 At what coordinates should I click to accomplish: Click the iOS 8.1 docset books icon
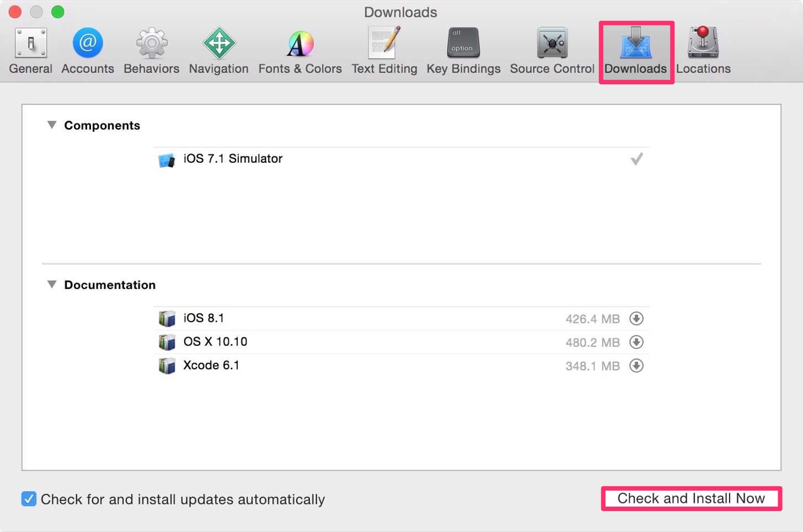point(167,319)
